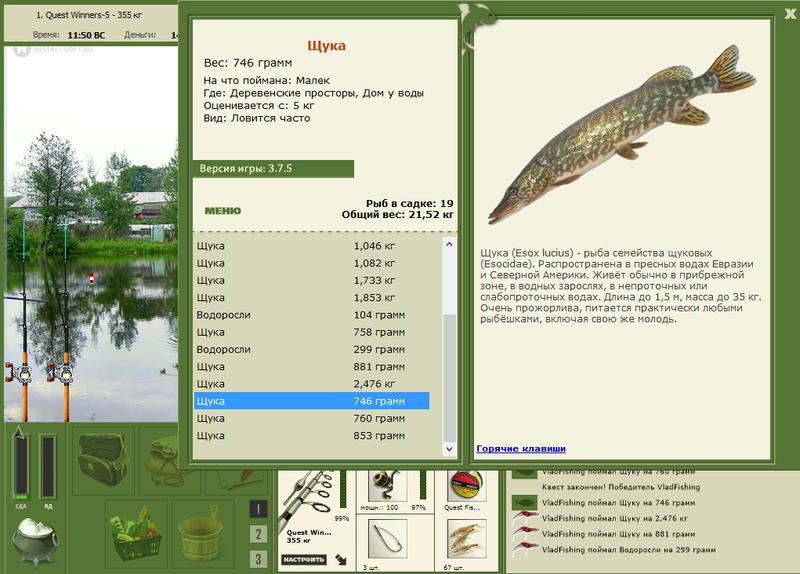800x574 pixels.
Task: Select the hook slot showing 3 шт.
Action: [x=388, y=539]
